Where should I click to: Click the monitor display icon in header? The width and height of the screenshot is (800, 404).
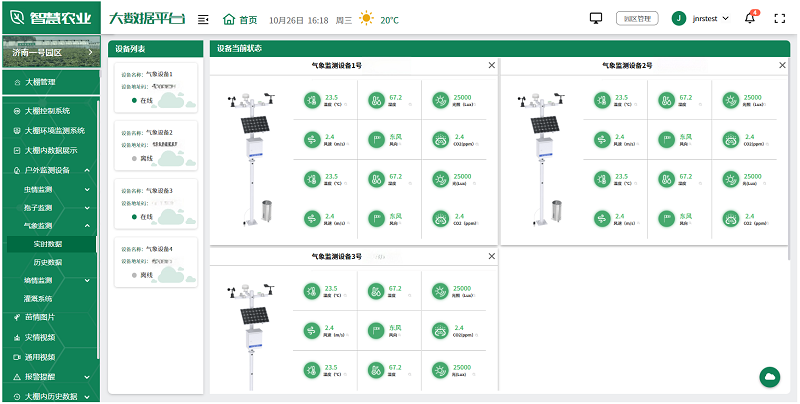click(597, 19)
